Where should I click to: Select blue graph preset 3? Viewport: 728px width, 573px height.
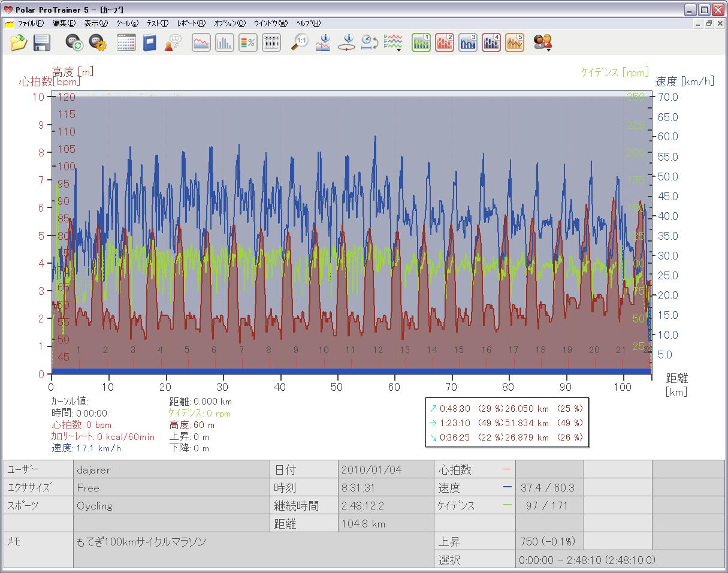(468, 43)
